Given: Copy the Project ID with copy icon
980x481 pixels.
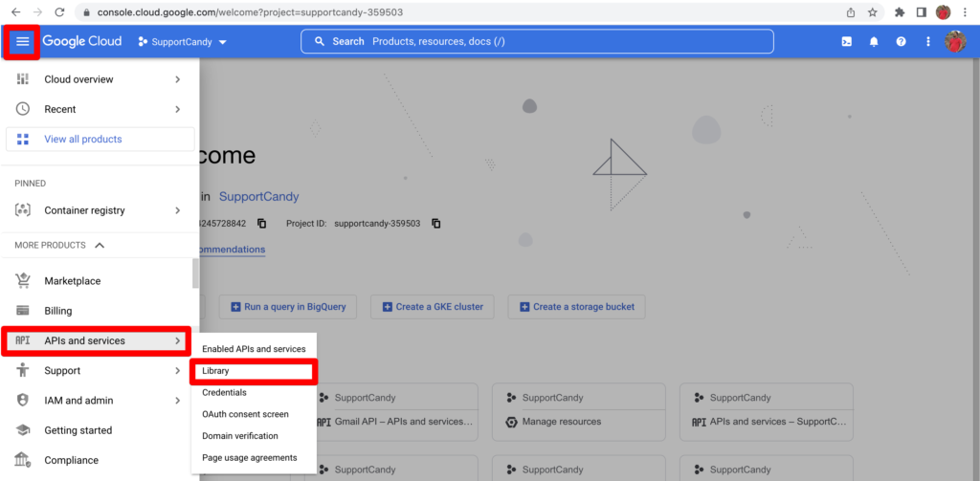Looking at the screenshot, I should pyautogui.click(x=436, y=223).
